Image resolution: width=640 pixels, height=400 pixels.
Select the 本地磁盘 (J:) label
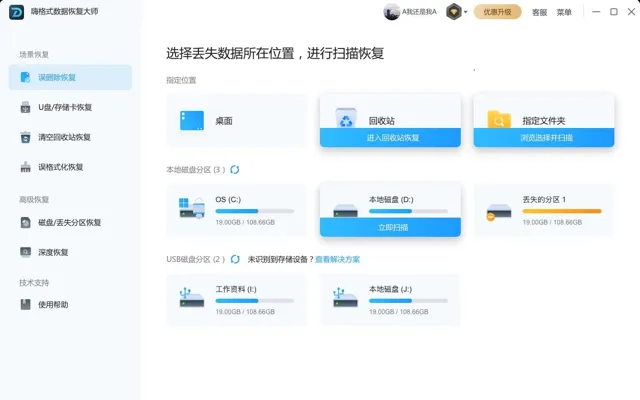[x=390, y=289]
